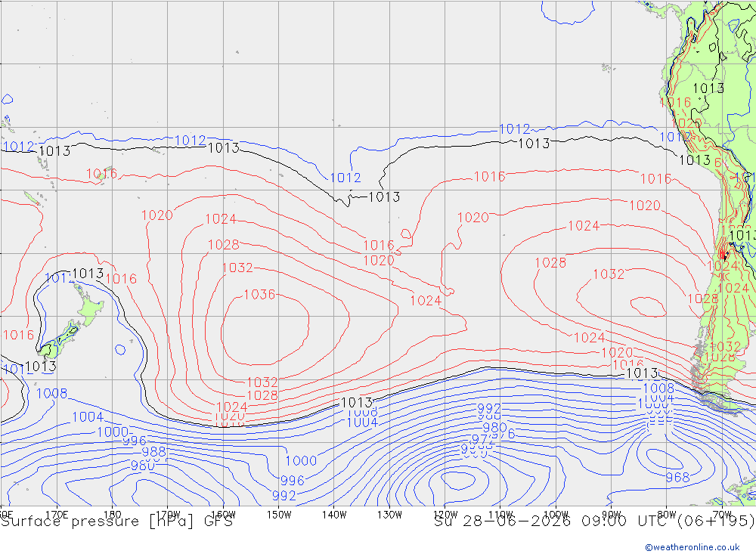Image resolution: width=756 pixels, height=554 pixels.
Task: Click the 1000 isobar label near 150W
Action: 301,460
